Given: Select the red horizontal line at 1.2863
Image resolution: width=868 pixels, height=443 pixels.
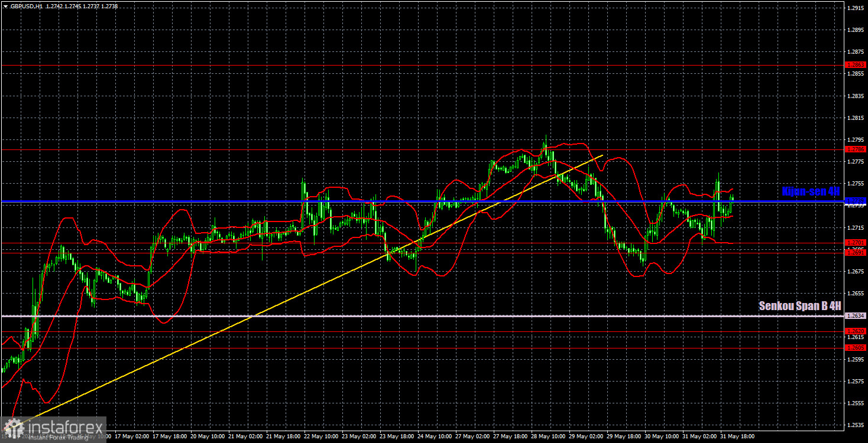Looking at the screenshot, I should pyautogui.click(x=422, y=65).
